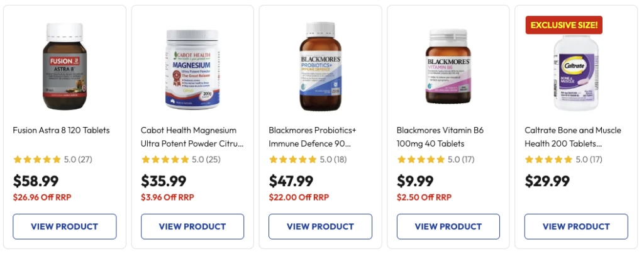Click the star rating for Fusion Astra 8
The width and height of the screenshot is (644, 254).
click(x=37, y=160)
